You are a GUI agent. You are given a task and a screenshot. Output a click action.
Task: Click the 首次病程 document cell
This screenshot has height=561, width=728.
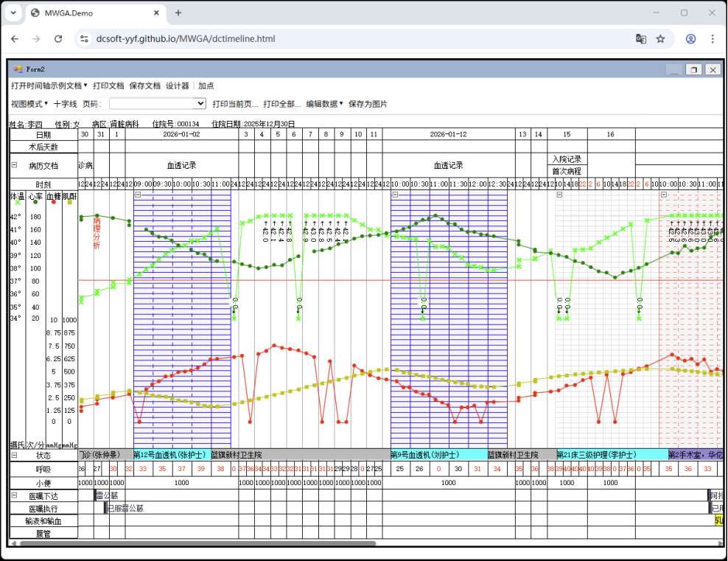tap(567, 171)
